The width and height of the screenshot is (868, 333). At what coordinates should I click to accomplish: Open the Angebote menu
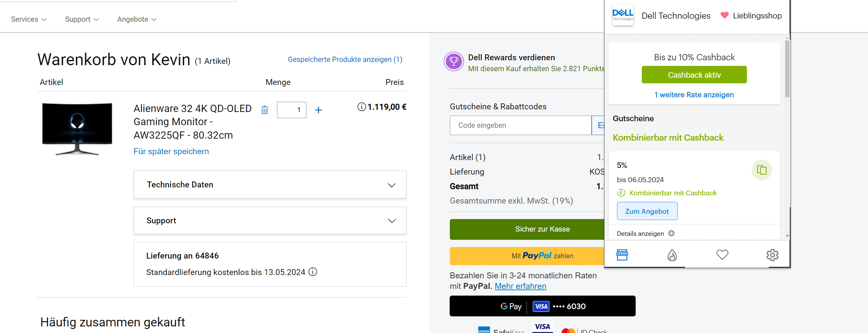tap(137, 19)
